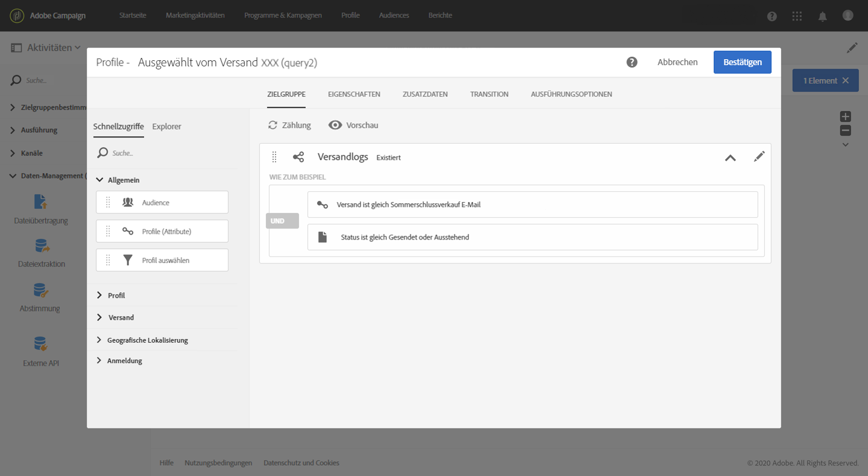This screenshot has width=868, height=476.
Task: Click the zoom in plus icon
Action: [846, 116]
